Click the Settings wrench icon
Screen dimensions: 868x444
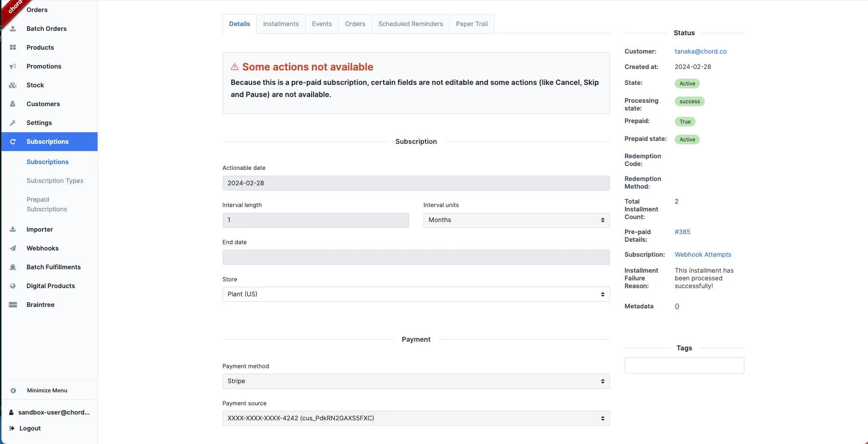(13, 123)
